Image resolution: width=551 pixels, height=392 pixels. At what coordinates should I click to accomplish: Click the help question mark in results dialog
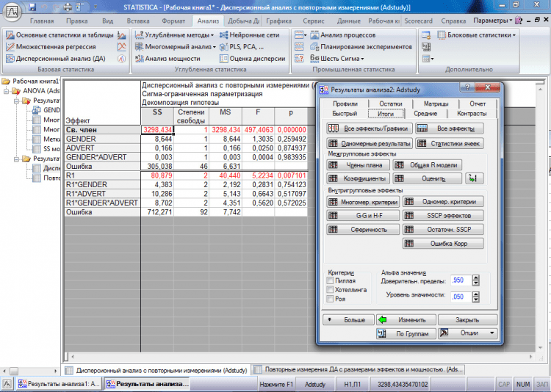click(467, 87)
